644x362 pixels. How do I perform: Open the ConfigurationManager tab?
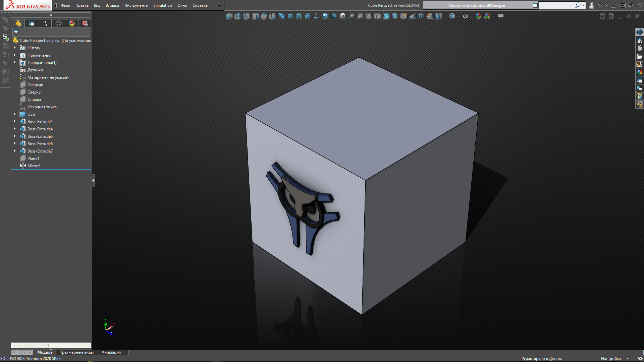pyautogui.click(x=45, y=23)
